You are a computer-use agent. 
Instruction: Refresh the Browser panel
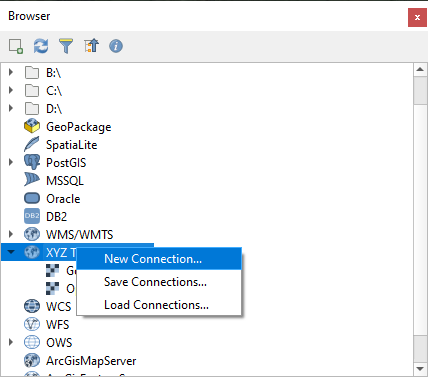pos(41,46)
